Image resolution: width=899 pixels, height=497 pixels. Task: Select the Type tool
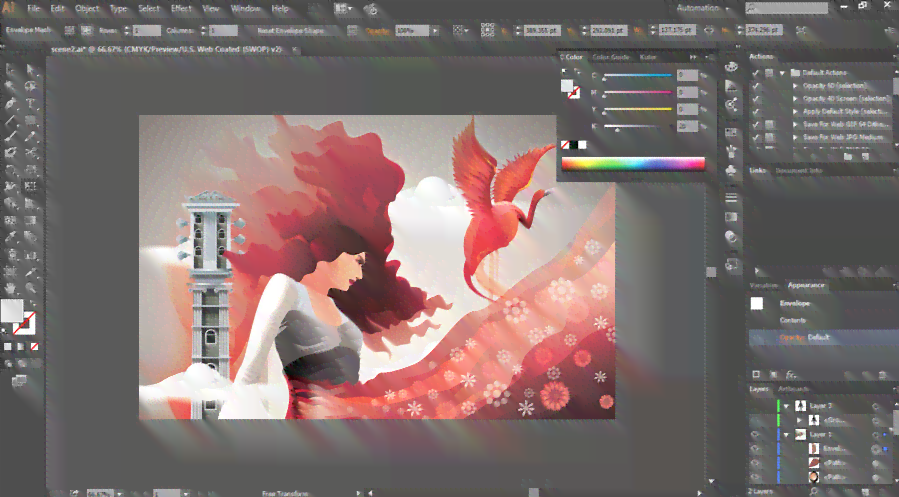(31, 103)
